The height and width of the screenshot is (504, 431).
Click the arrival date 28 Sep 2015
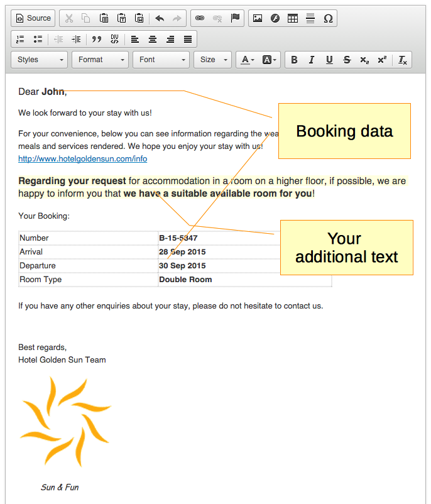pos(182,252)
